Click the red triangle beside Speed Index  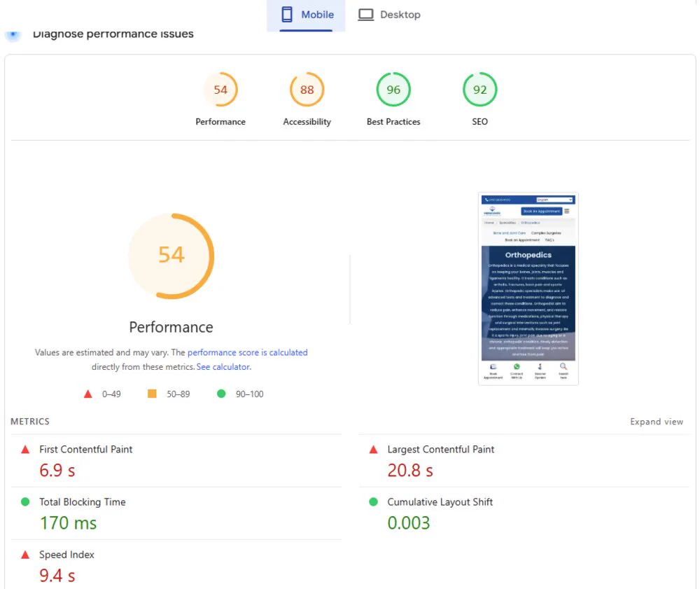(x=25, y=555)
